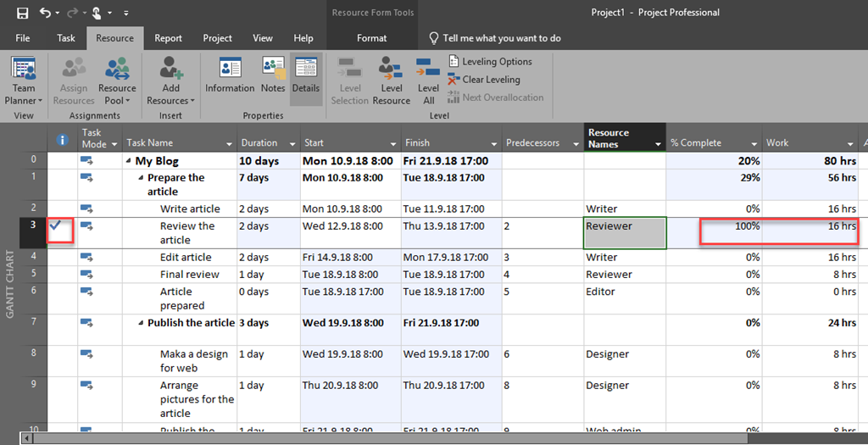Click the Undo arrow in title bar

(x=45, y=13)
